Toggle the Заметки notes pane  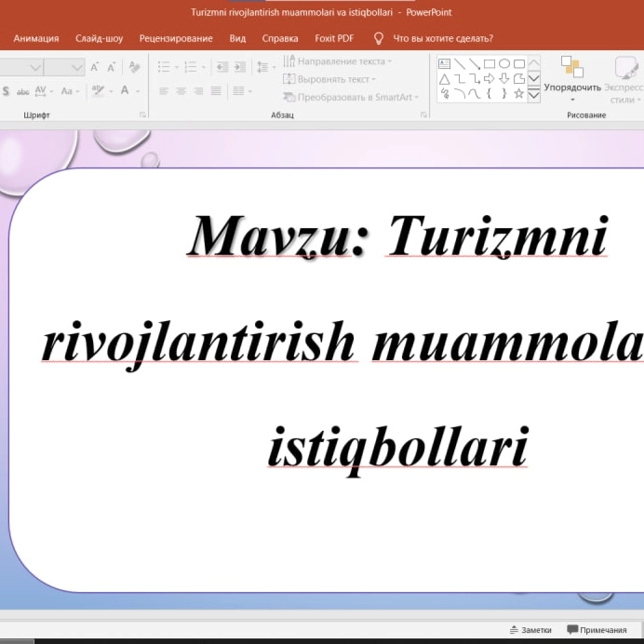pos(530,629)
